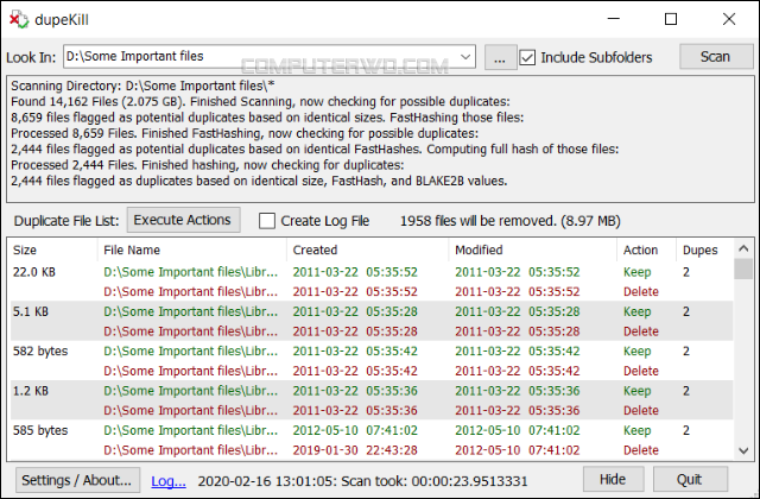Expand the Look In path dropdown

pos(465,57)
